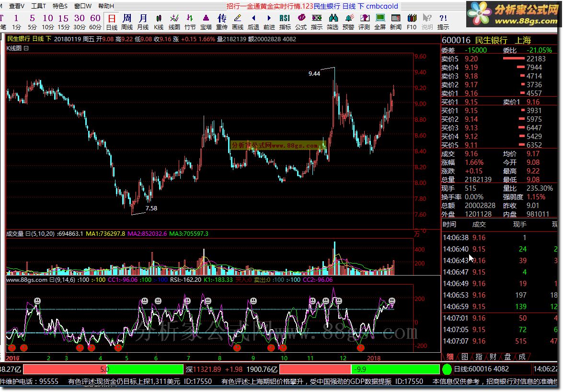Switch to 30-minute chart (30分)

(x=80, y=22)
